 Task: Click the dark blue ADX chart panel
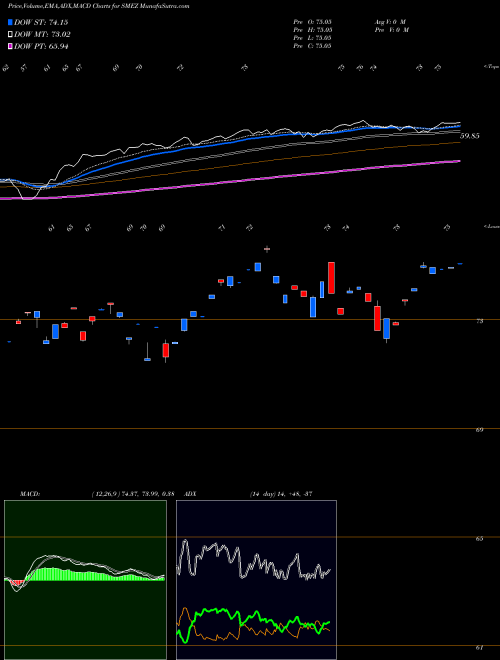pos(256,580)
